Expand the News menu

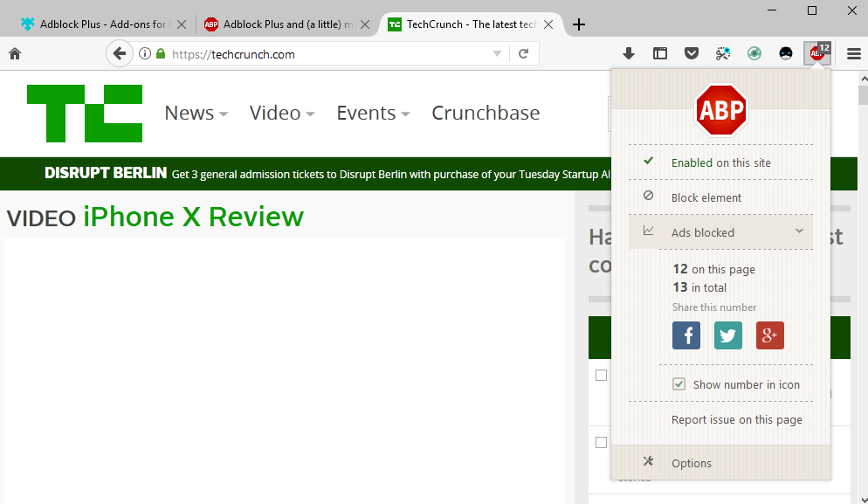pos(196,113)
